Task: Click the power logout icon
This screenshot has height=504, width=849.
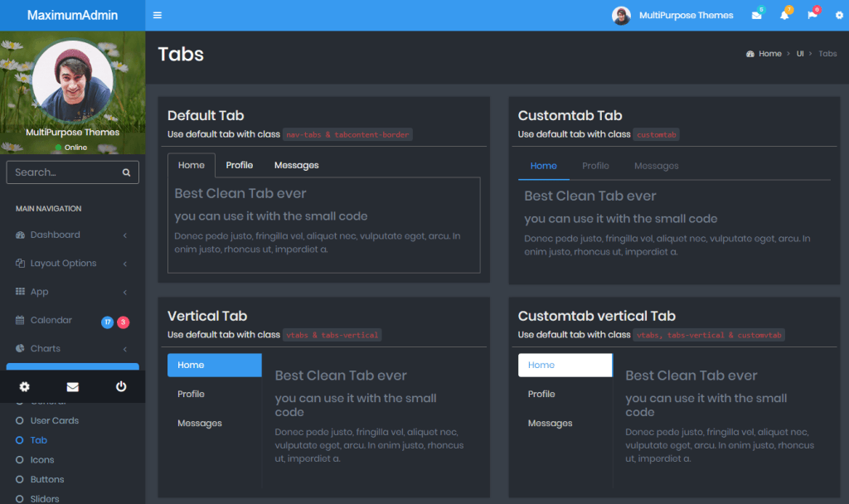Action: coord(121,386)
